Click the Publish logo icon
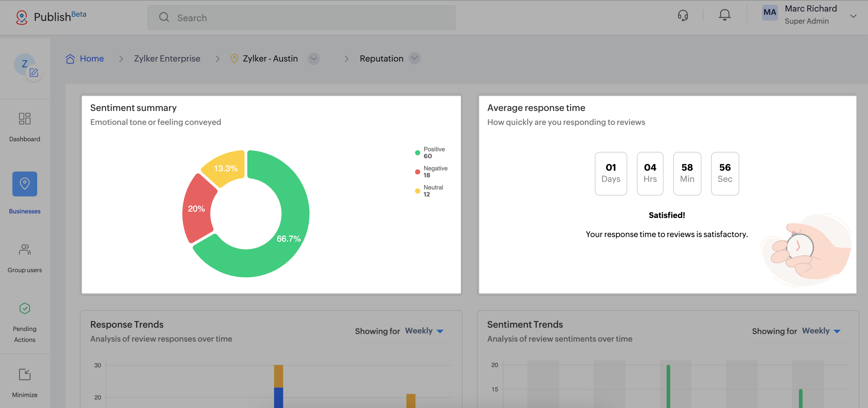Screen dimensions: 868x408 [x=22, y=17]
